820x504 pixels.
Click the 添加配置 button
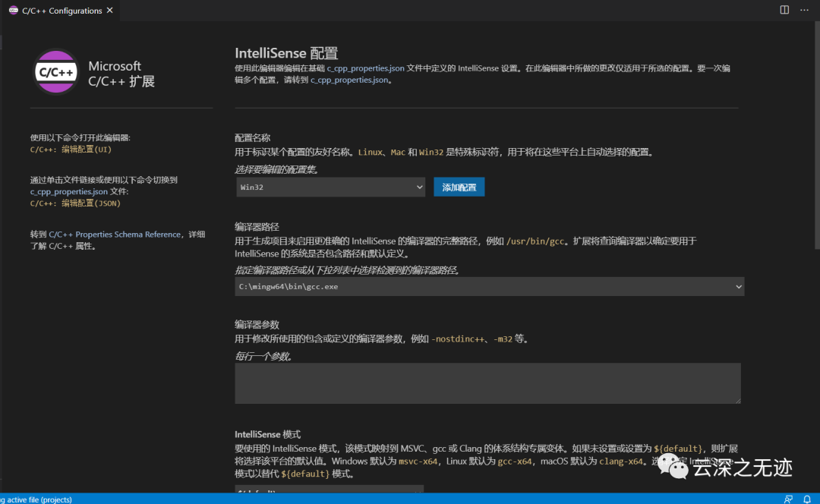(459, 187)
